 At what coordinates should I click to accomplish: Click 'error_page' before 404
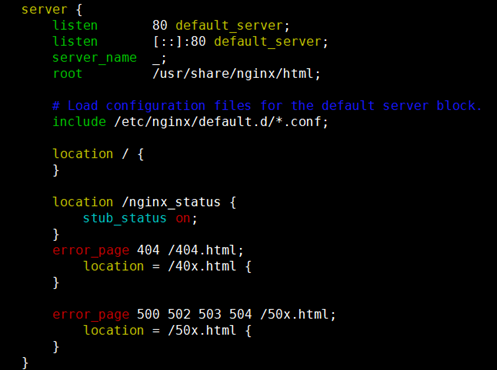[91, 250]
